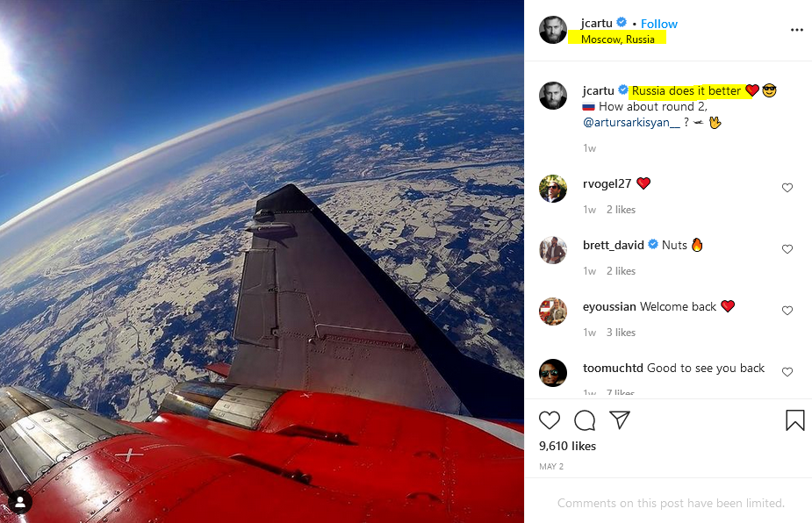Click jcartu's verified badge next to the caption
This screenshot has height=523, width=812.
tap(622, 90)
